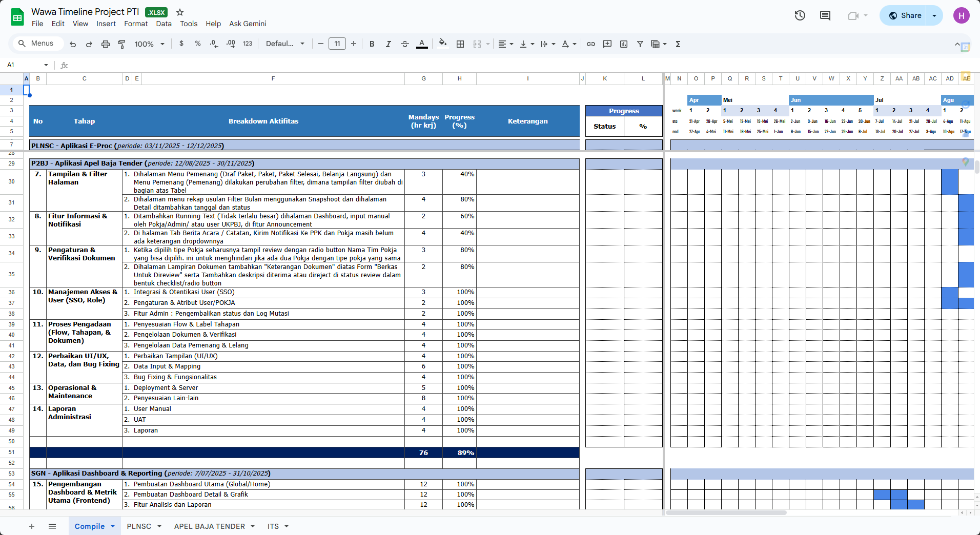Select the Paint format tool
The width and height of the screenshot is (980, 535).
pos(121,44)
